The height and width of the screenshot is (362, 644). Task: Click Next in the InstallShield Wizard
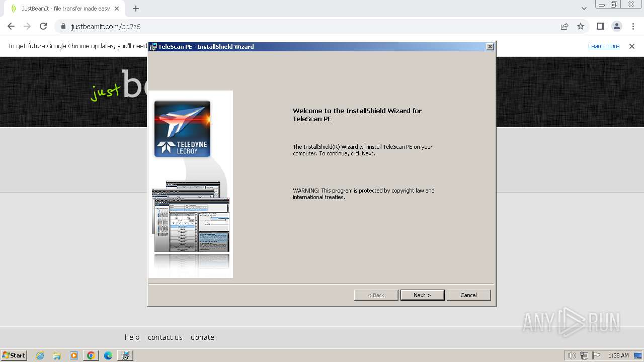tap(422, 295)
